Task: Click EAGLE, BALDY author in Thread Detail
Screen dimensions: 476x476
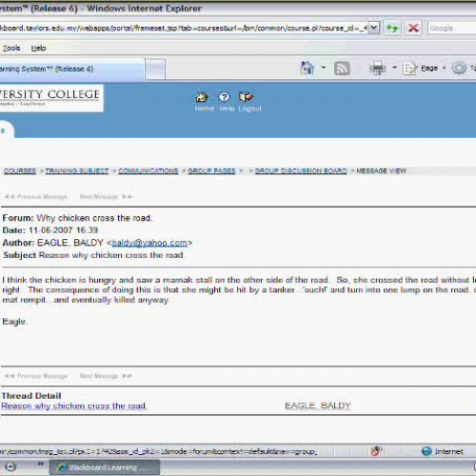Action: [x=318, y=406]
